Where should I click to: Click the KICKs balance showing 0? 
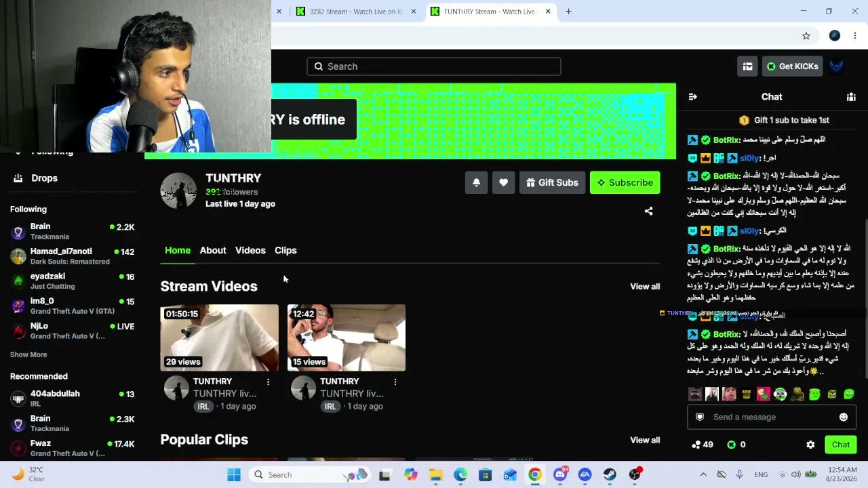pyautogui.click(x=736, y=445)
